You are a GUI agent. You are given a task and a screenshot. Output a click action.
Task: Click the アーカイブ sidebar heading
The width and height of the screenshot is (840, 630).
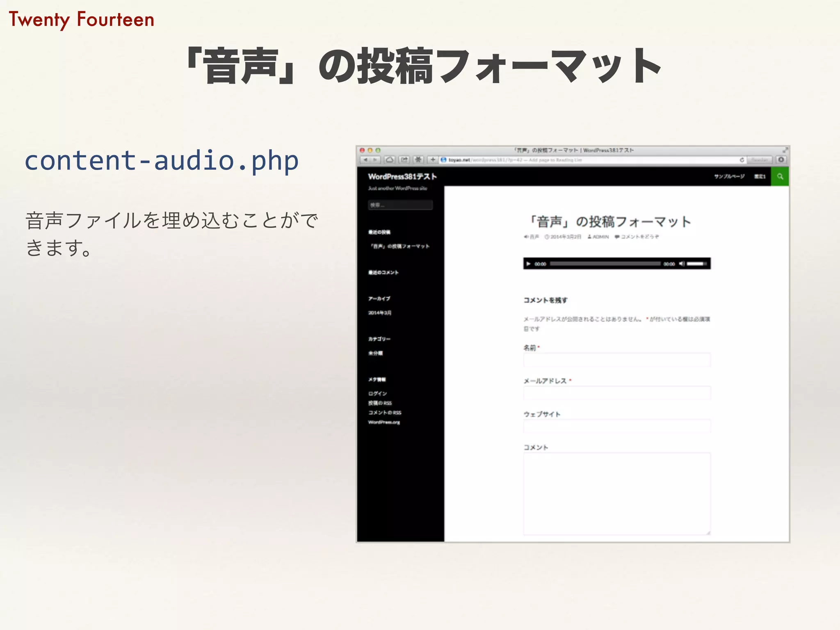click(x=379, y=299)
